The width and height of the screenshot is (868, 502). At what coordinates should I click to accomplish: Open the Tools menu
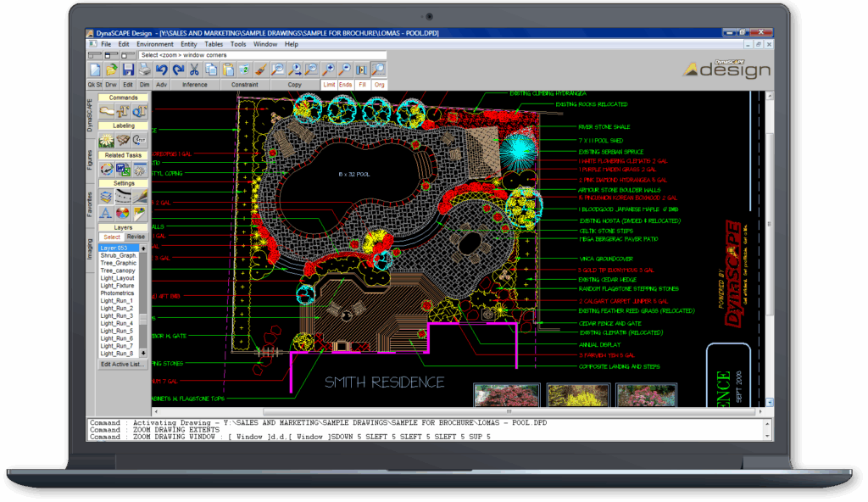tap(238, 44)
